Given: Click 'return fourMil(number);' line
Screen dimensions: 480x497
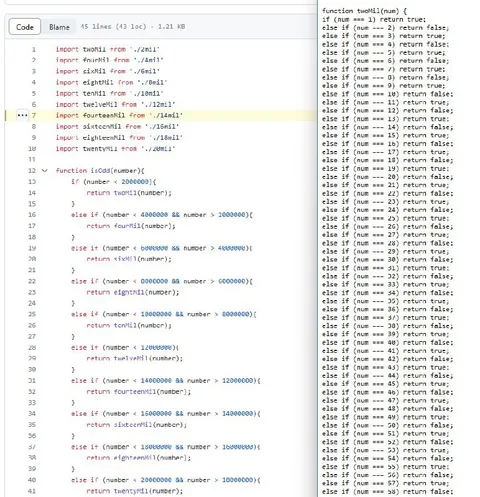Looking at the screenshot, I should coord(131,226).
